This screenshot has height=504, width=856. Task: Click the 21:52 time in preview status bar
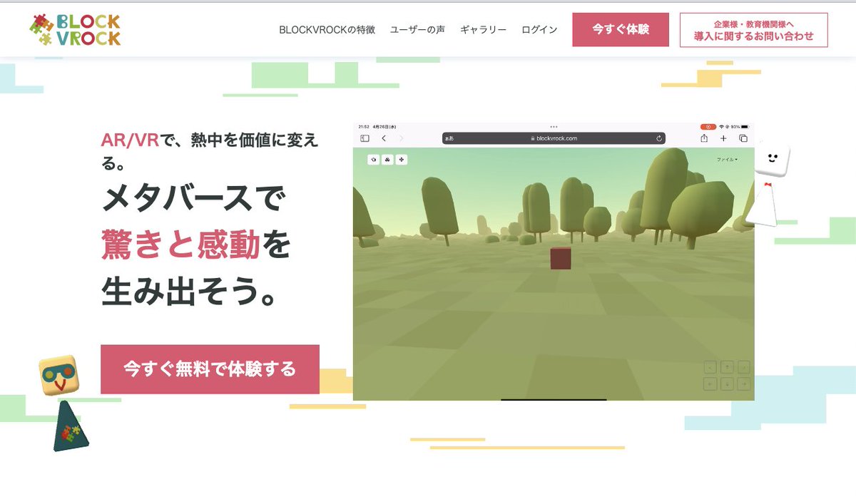tap(363, 127)
